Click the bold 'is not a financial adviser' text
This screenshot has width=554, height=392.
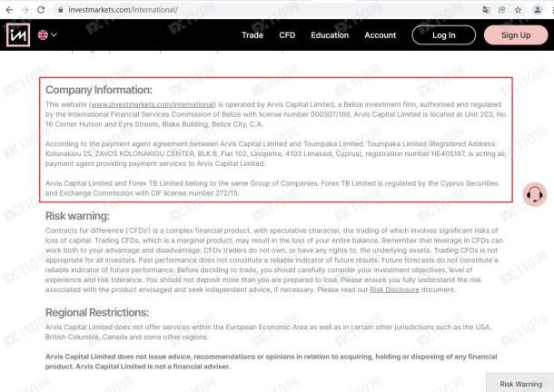pyautogui.click(x=189, y=367)
